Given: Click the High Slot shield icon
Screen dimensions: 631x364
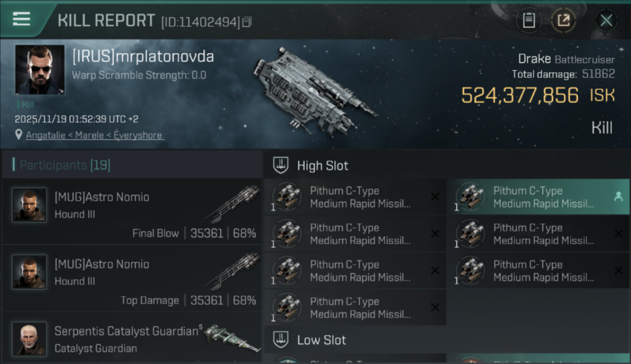Looking at the screenshot, I should coord(281,165).
